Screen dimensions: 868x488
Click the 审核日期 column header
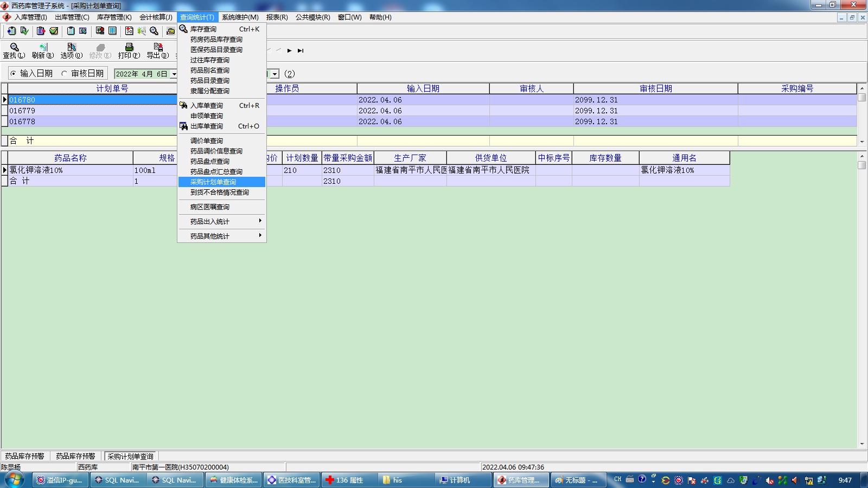(656, 88)
